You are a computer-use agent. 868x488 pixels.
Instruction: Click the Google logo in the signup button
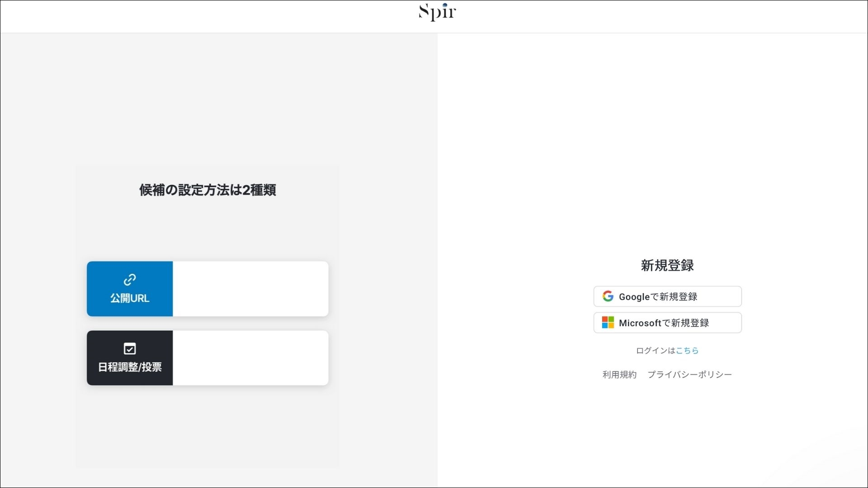[x=608, y=296]
